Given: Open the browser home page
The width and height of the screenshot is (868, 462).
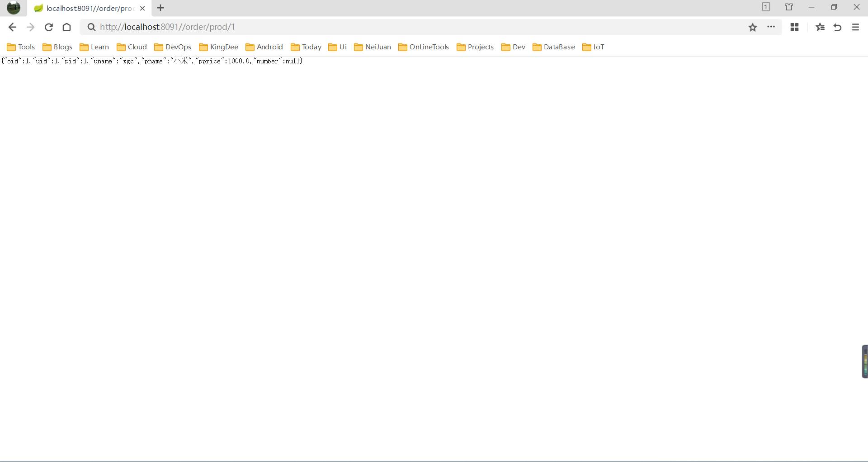Looking at the screenshot, I should [67, 27].
